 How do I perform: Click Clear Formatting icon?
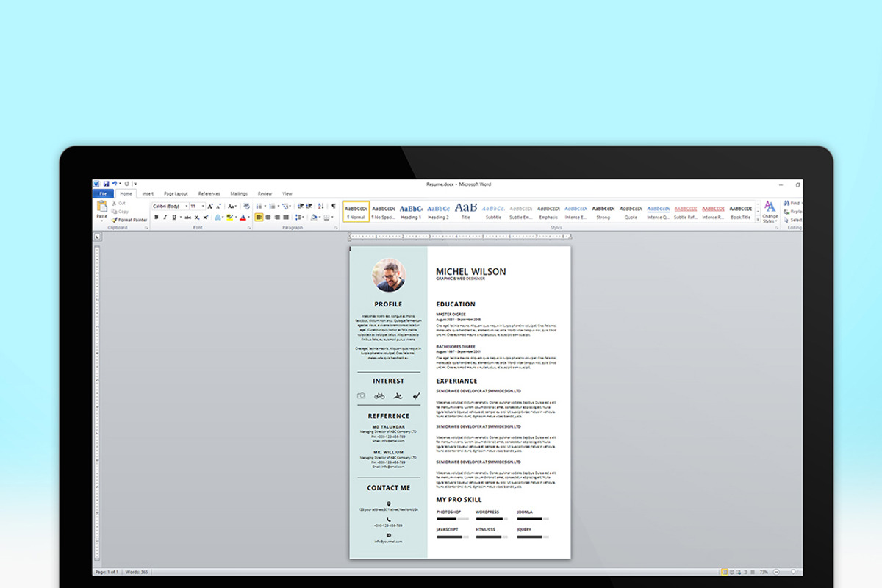(x=247, y=207)
